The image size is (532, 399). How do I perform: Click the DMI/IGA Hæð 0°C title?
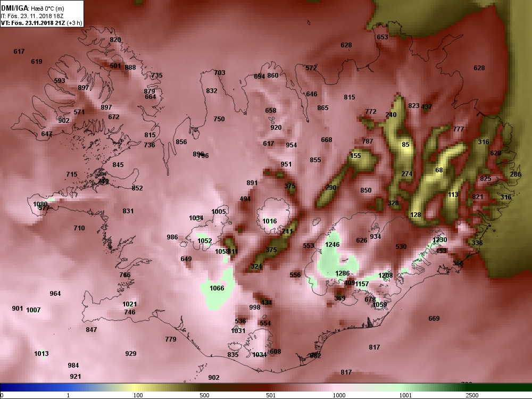click(32, 8)
